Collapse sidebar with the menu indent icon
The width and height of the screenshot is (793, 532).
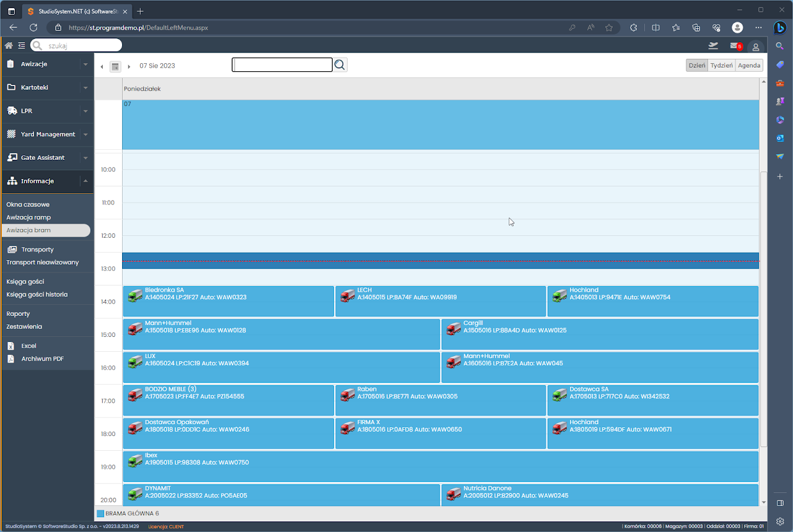pos(22,45)
